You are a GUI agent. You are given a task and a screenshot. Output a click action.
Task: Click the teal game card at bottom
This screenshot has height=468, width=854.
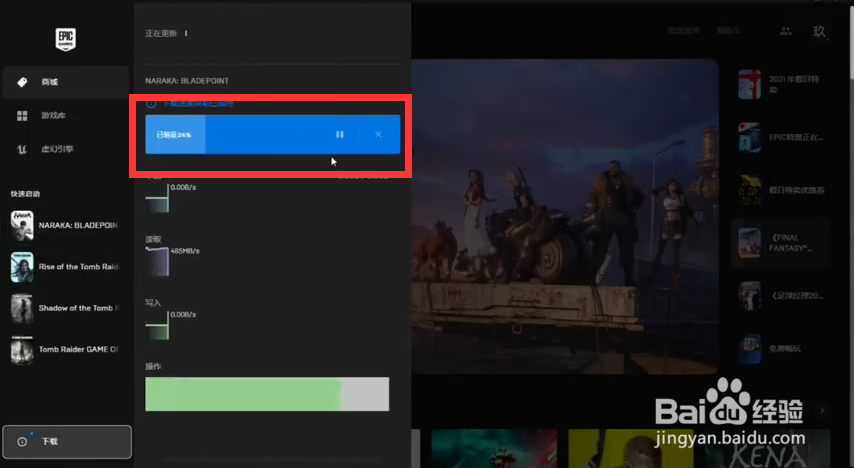495,448
